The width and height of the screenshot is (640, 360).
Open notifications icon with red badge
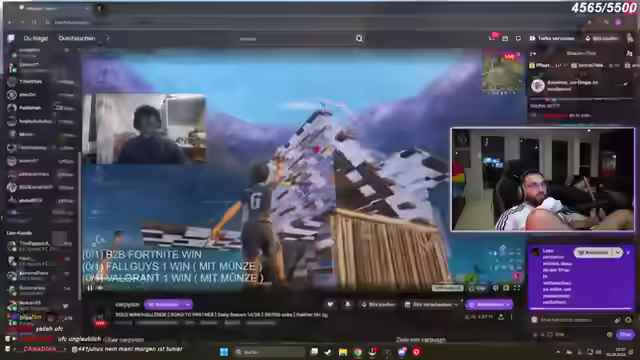point(492,38)
